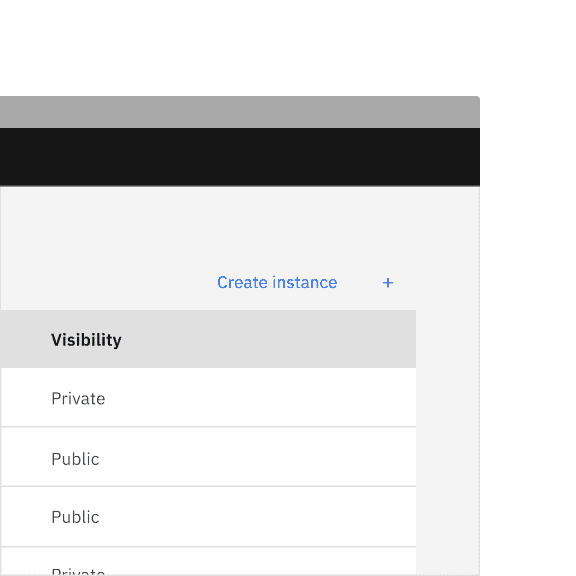The image size is (576, 576).
Task: Click the black application header bar
Action: [x=240, y=157]
